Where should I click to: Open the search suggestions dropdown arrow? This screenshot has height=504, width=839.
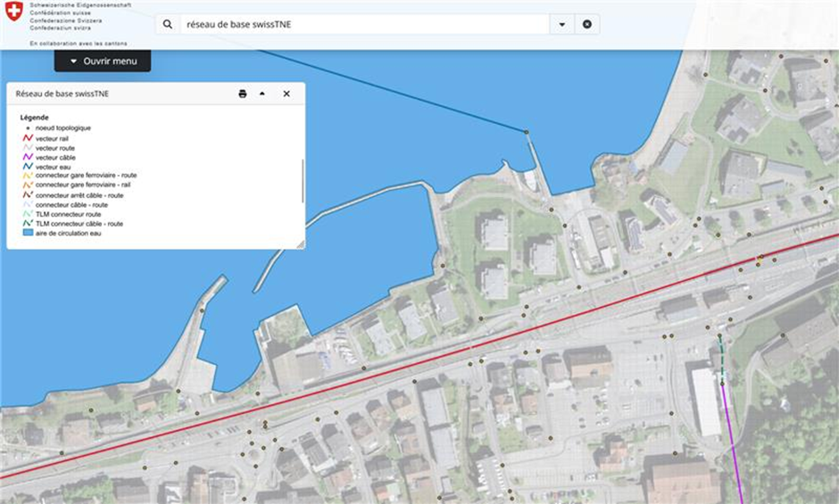coord(561,25)
